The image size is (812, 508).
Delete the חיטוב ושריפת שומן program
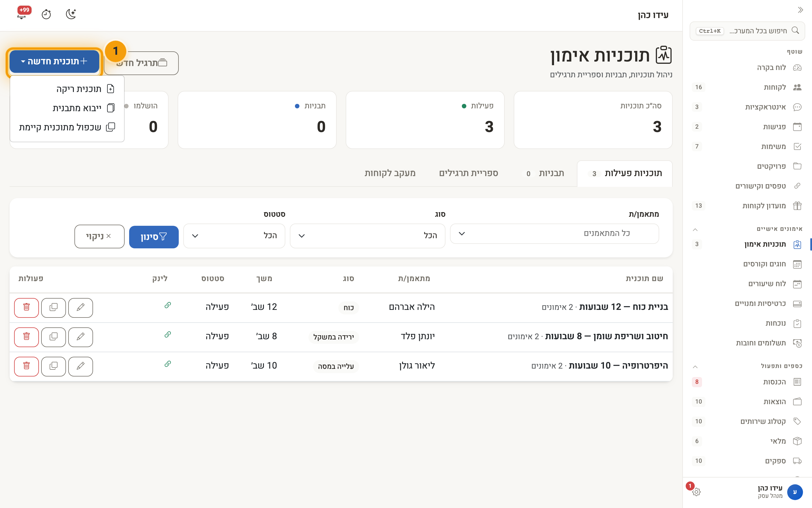tap(27, 337)
